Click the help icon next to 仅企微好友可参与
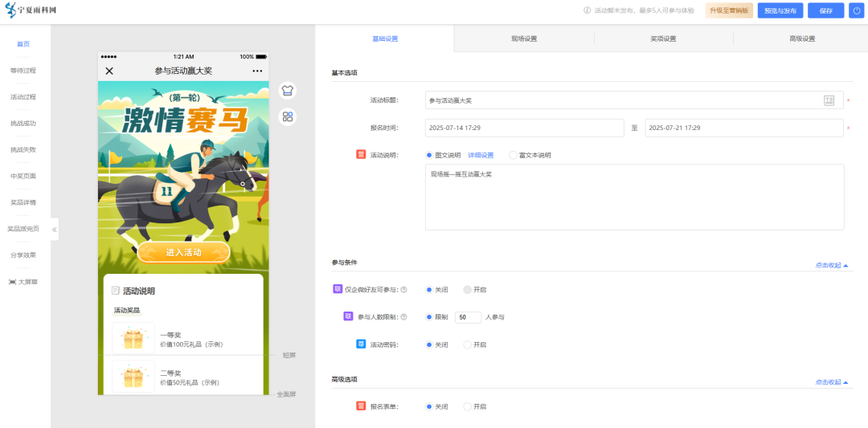The width and height of the screenshot is (868, 428). pos(403,290)
